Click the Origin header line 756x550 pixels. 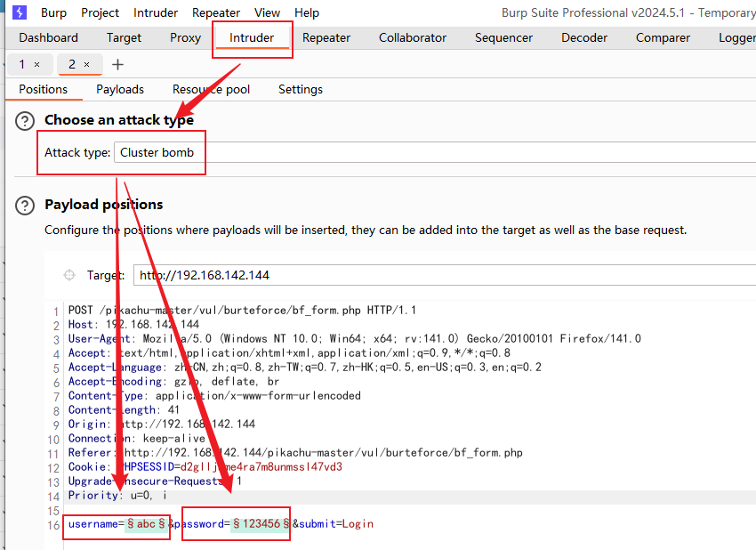tap(162, 425)
